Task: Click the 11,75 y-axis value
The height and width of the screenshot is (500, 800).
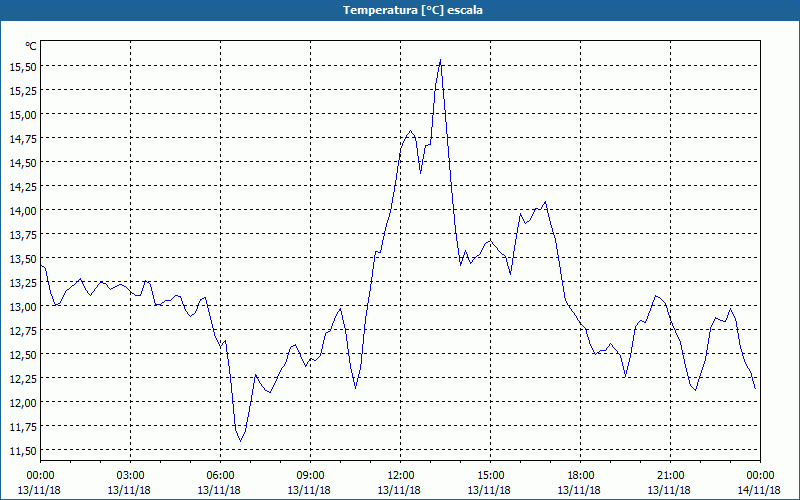Action: pyautogui.click(x=23, y=426)
